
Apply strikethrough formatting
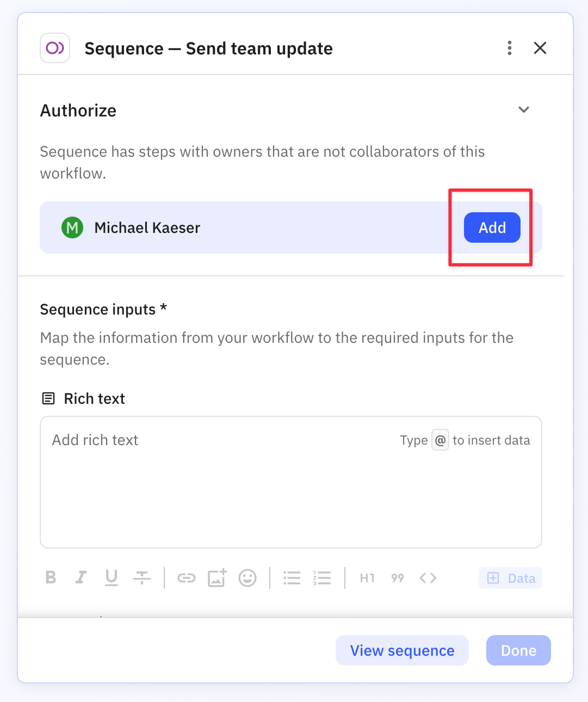(x=142, y=578)
